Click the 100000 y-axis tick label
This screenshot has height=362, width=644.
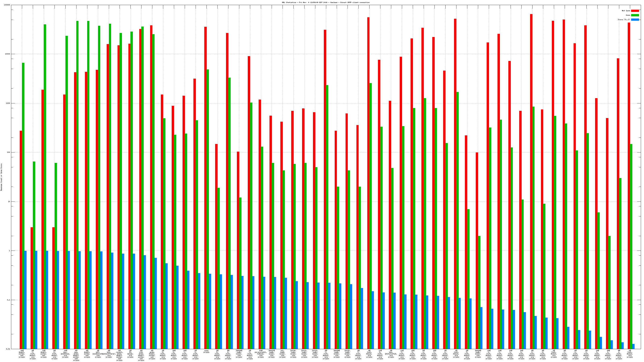(x=7, y=5)
